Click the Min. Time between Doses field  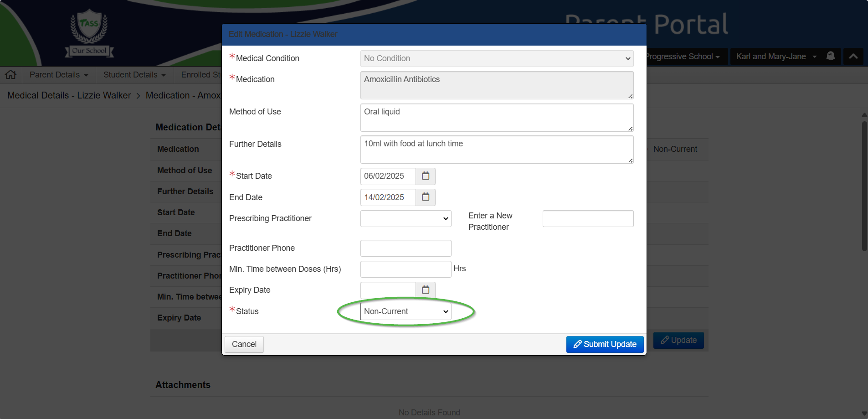click(x=406, y=269)
